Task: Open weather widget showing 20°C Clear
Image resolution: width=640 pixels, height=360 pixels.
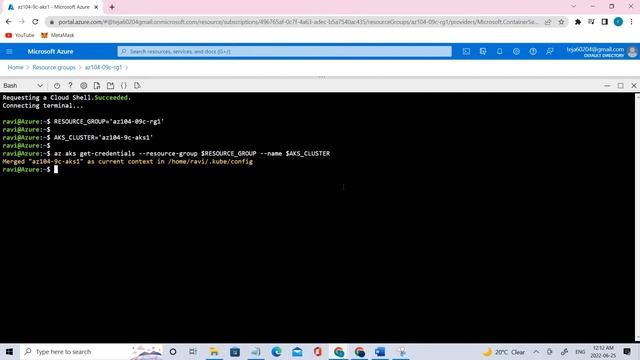Action: click(x=504, y=352)
